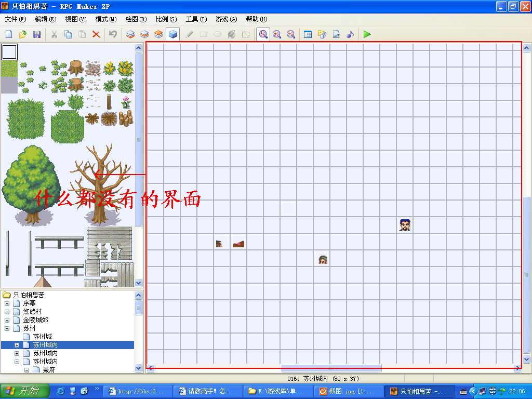532x399 pixels.
Task: Delete with the red X toolbar icon
Action: 96,34
